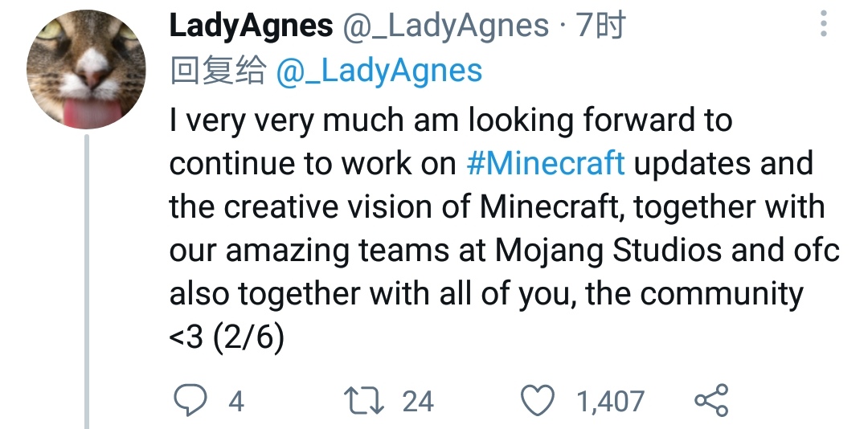Open the share icon on the tweet
This screenshot has height=429, width=868.
pyautogui.click(x=710, y=400)
